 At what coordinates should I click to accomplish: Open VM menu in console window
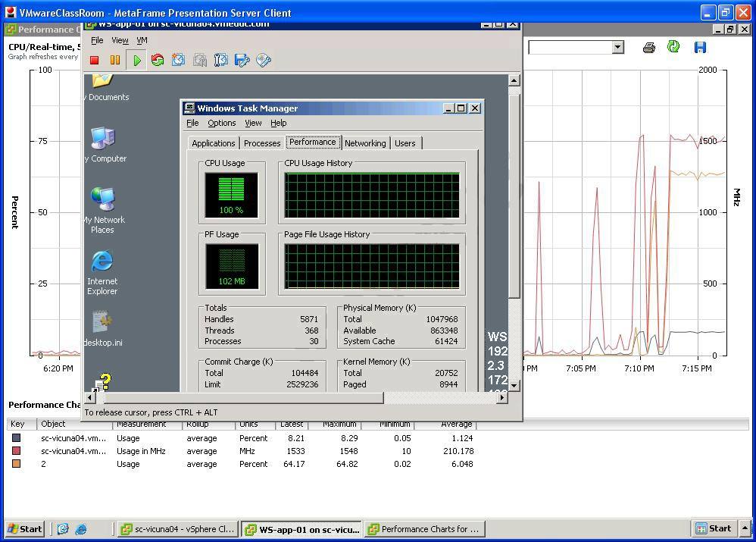tap(142, 40)
